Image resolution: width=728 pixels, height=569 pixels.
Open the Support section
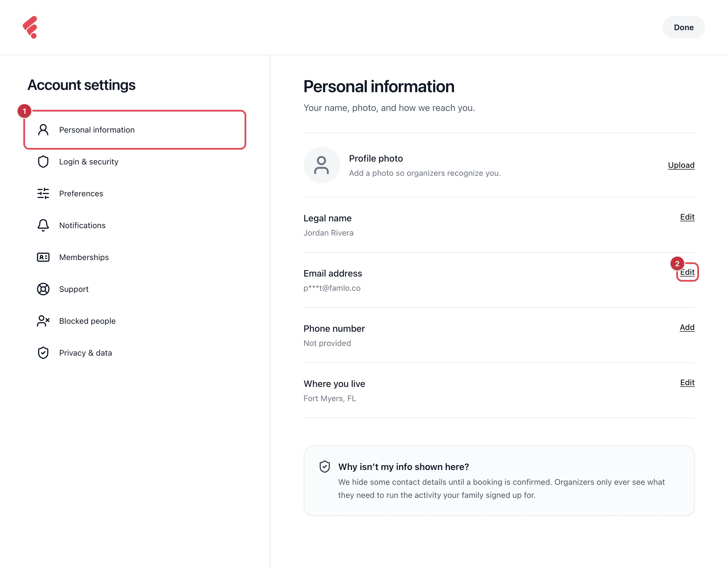(x=135, y=289)
